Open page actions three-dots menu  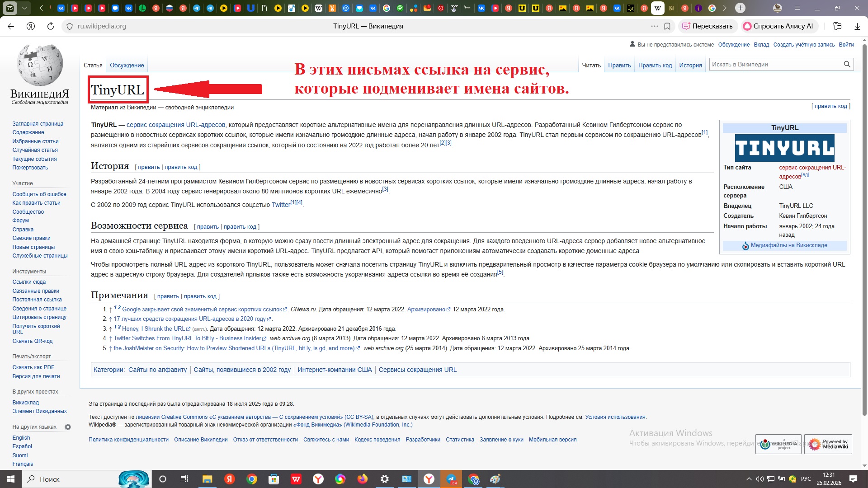point(654,26)
